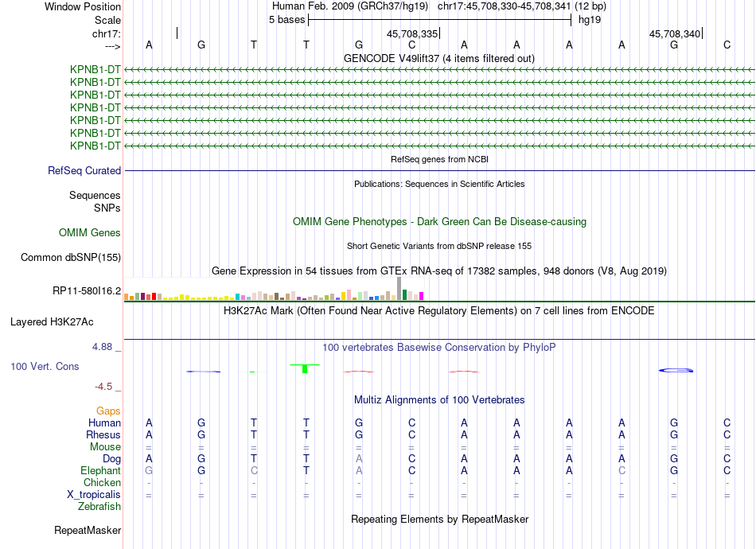
Task: Open 100 vertebrates Basewise Conservation by PhyloP title
Action: tap(439, 348)
